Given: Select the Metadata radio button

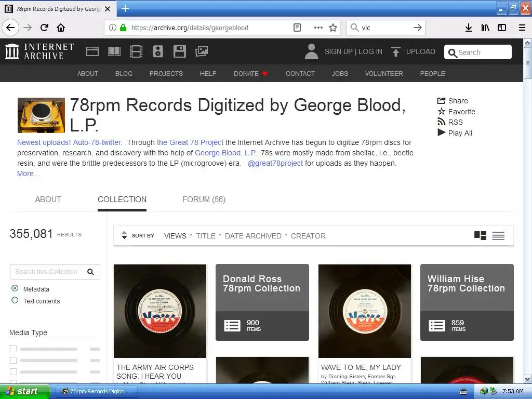Looking at the screenshot, I should point(15,288).
